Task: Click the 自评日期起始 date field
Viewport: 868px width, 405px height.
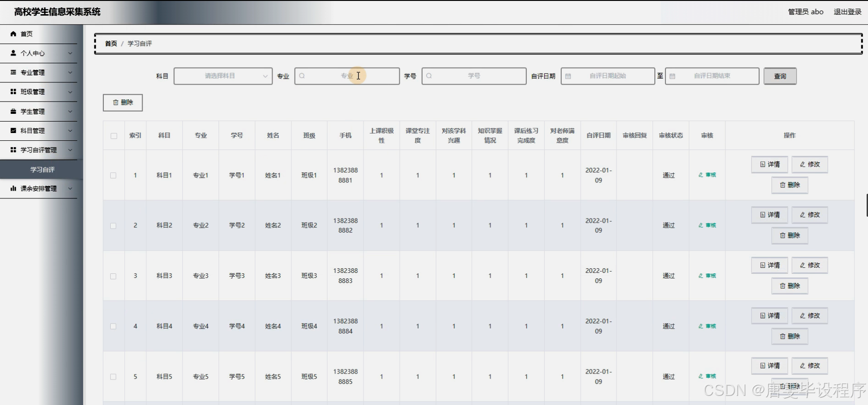Action: 608,76
